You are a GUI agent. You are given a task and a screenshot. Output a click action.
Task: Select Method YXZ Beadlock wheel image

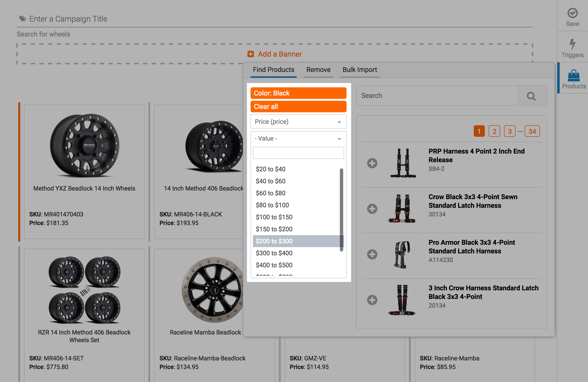(x=84, y=145)
